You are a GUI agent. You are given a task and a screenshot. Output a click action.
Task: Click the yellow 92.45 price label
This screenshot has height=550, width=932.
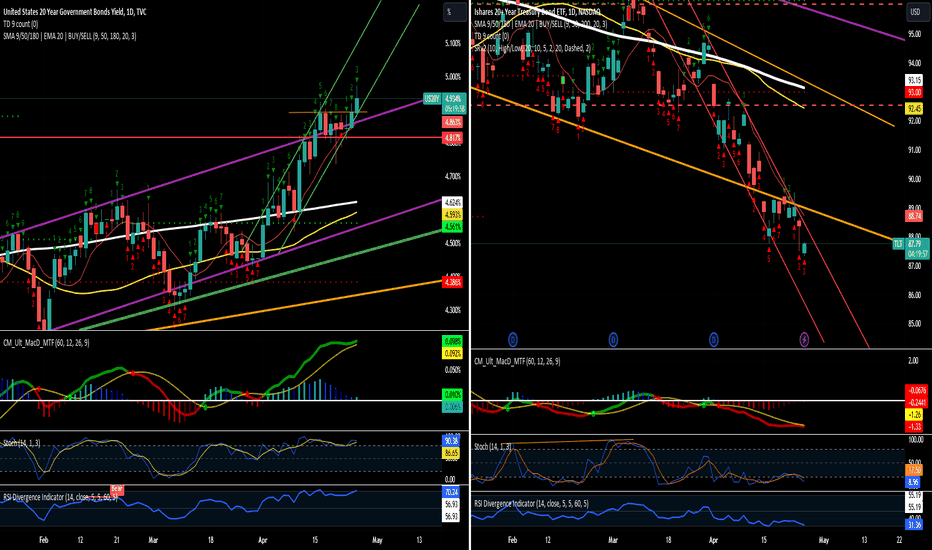tap(914, 108)
